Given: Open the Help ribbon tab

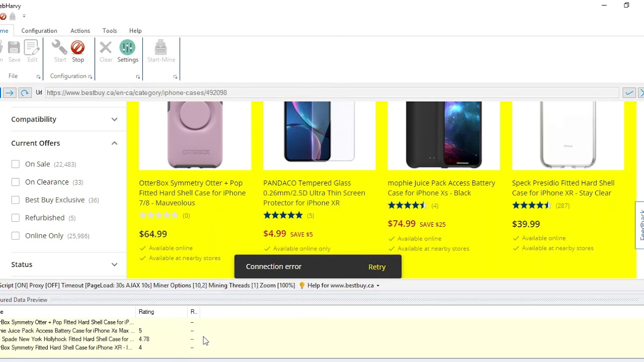Looking at the screenshot, I should 135,31.
